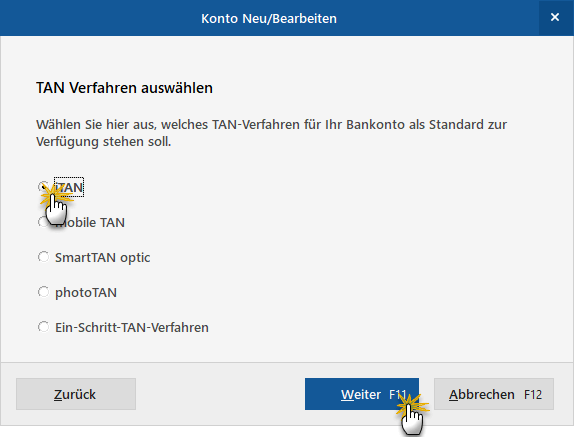Select Ein-Schritt-TAN-Verfahren radio circle
Image resolution: width=574 pixels, height=437 pixels.
click(x=43, y=327)
